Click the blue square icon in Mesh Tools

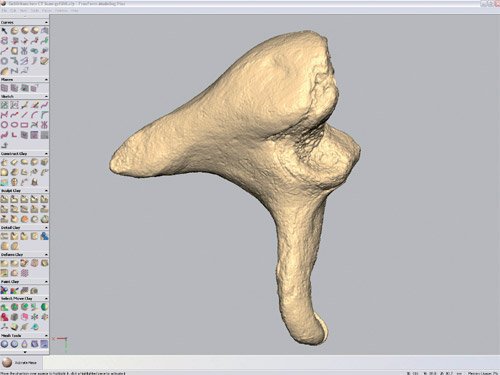pyautogui.click(x=44, y=344)
